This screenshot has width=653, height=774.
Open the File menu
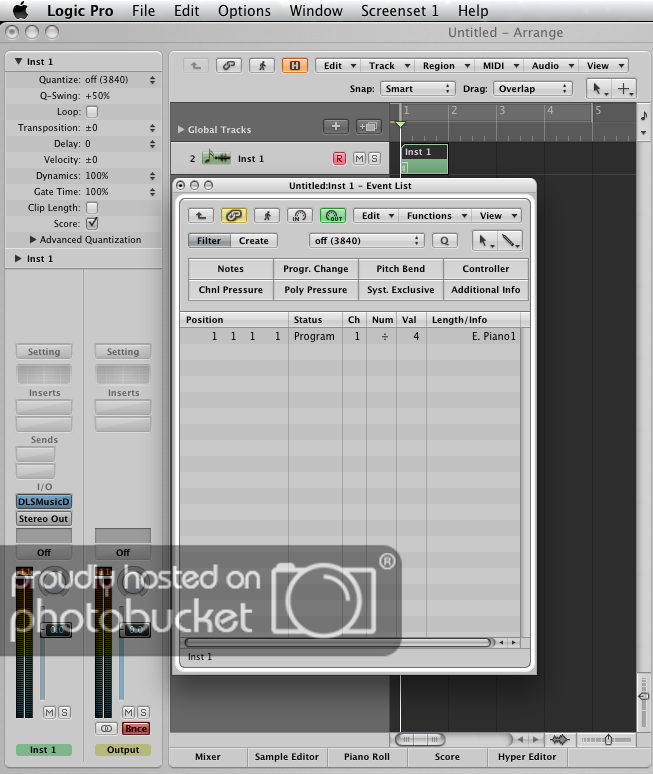pos(143,10)
